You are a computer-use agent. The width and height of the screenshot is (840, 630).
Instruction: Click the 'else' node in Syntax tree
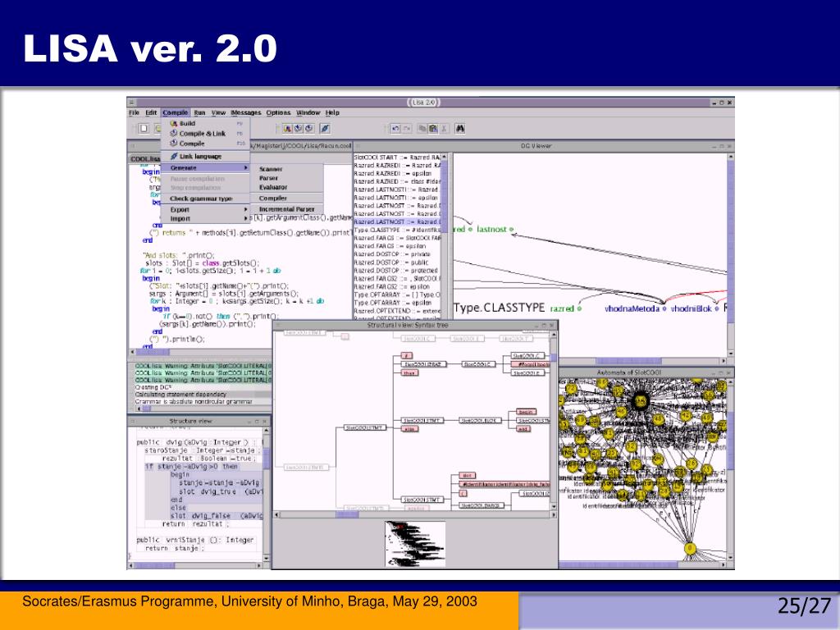pyautogui.click(x=410, y=428)
